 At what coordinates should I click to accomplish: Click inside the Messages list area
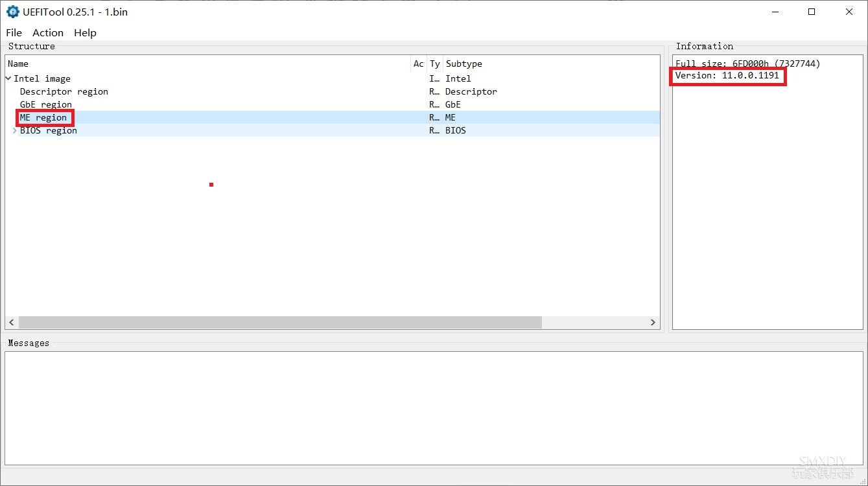(433, 408)
